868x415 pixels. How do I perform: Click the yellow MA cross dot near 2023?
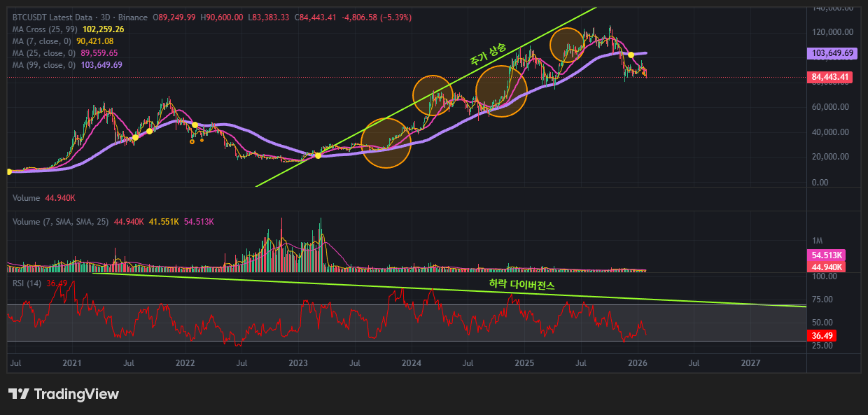[318, 155]
